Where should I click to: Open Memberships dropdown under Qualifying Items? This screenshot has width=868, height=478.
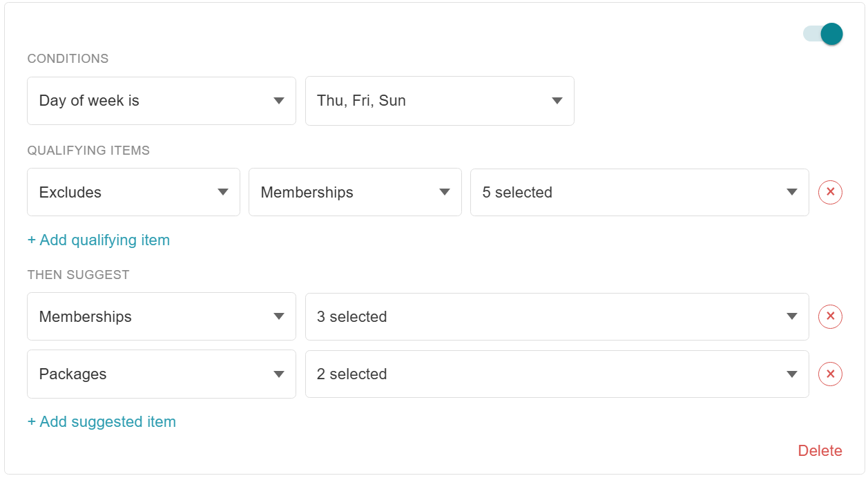click(355, 192)
